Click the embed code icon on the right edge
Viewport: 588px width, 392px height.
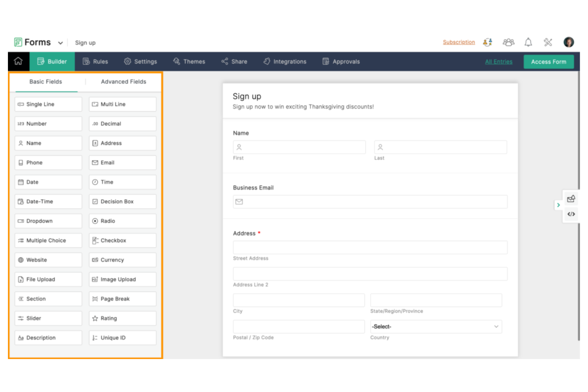tap(571, 214)
